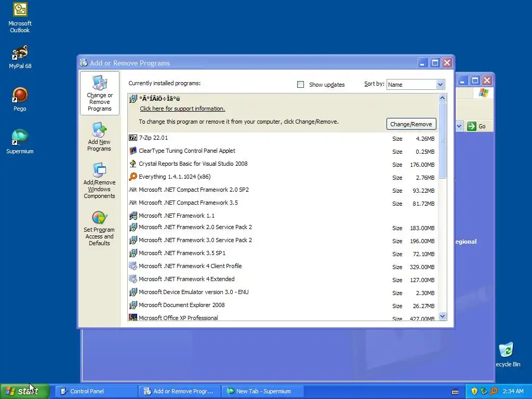Select the ClearType Tuning Control Panel Applet icon
532x399 pixels.
[133, 151]
